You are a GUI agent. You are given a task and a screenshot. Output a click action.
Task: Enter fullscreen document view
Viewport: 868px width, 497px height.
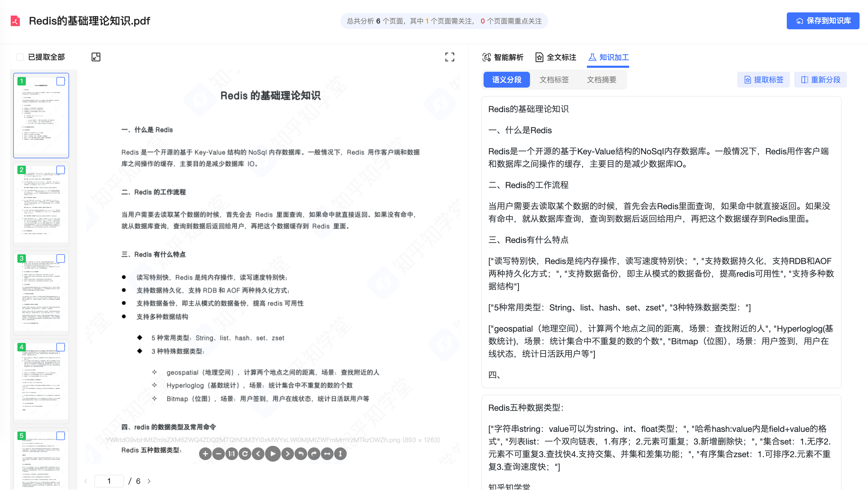pos(450,57)
